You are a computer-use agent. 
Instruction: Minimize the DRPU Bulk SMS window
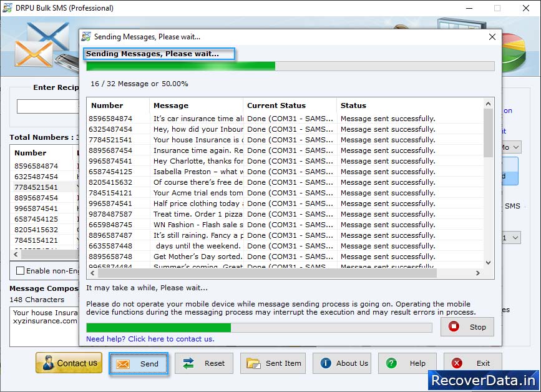(469, 8)
